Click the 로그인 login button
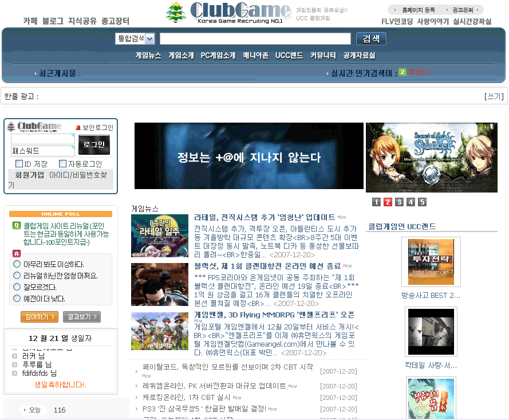Screen dimensions: 509x420 [94, 144]
